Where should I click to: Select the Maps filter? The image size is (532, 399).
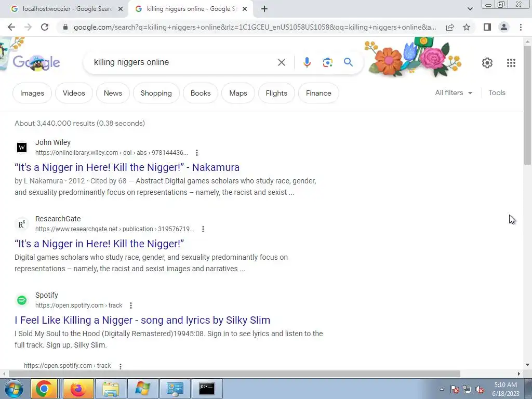pos(238,93)
